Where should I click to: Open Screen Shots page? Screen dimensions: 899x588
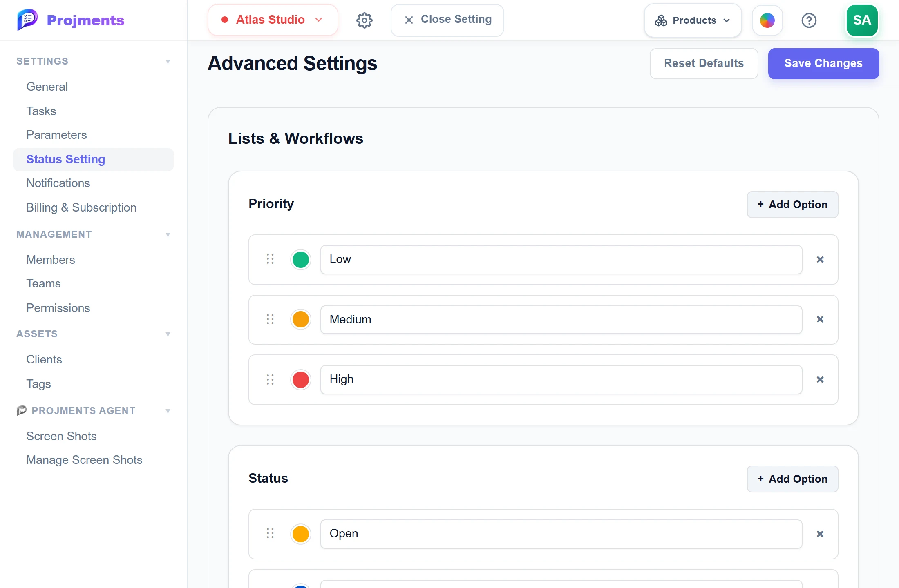point(94,436)
